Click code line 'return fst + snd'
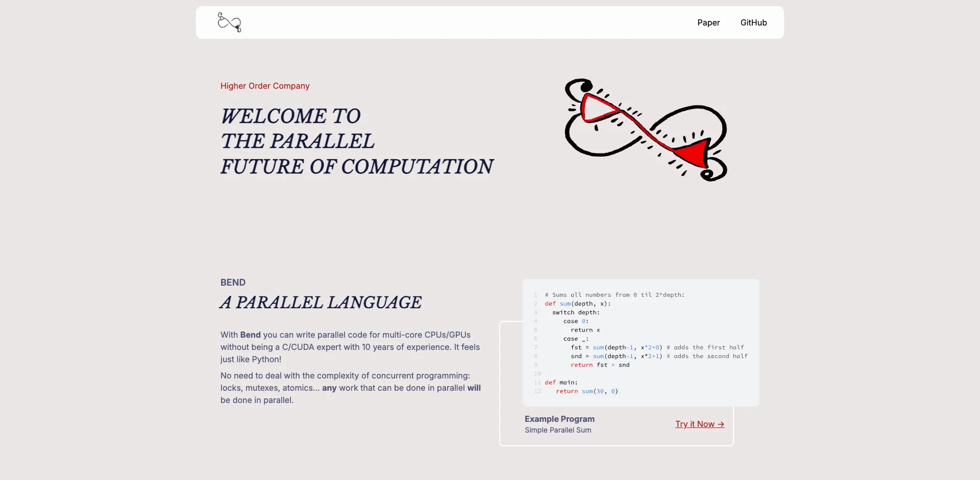980x480 pixels. (600, 365)
